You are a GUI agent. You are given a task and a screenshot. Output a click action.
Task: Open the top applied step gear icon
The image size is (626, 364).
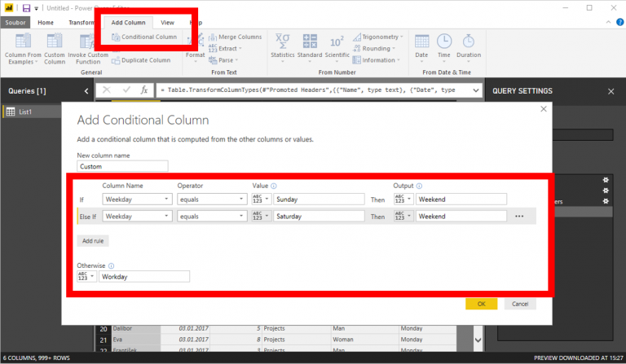click(x=606, y=180)
